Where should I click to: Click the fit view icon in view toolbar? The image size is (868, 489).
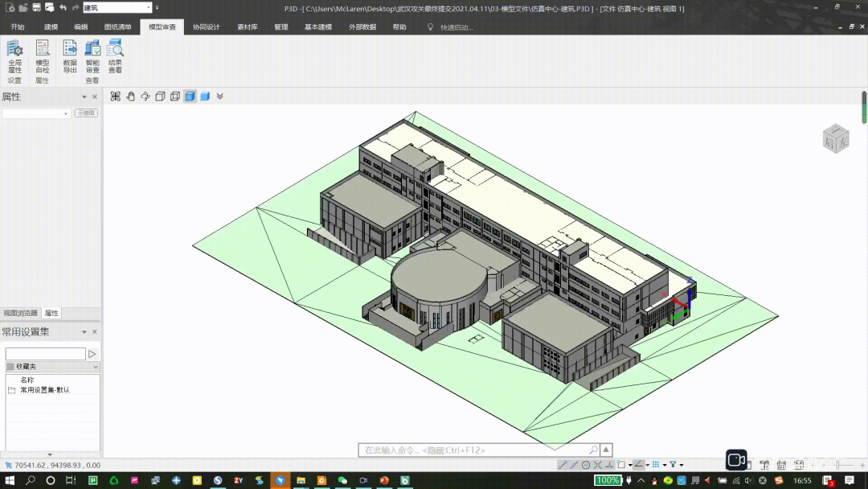click(115, 97)
